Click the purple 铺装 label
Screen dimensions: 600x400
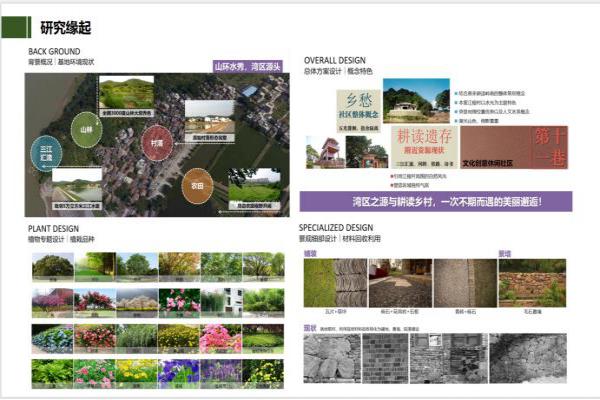pos(310,254)
